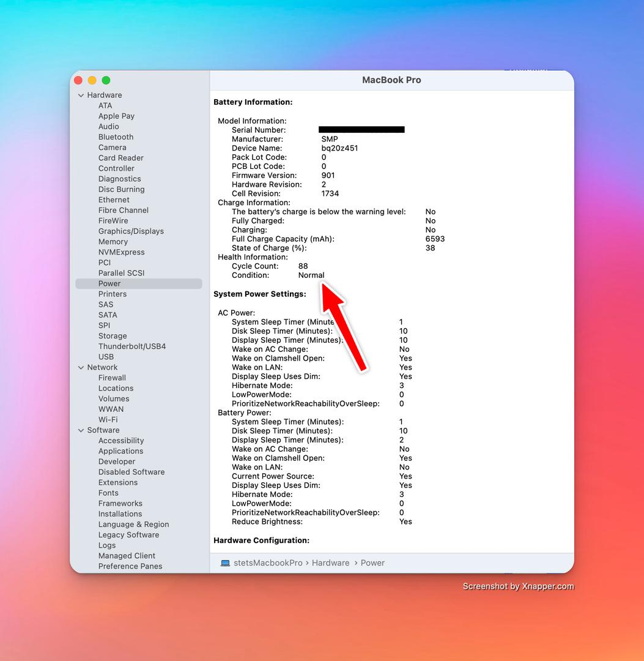The width and height of the screenshot is (644, 661).
Task: Select Memory under Hardware
Action: 113,242
